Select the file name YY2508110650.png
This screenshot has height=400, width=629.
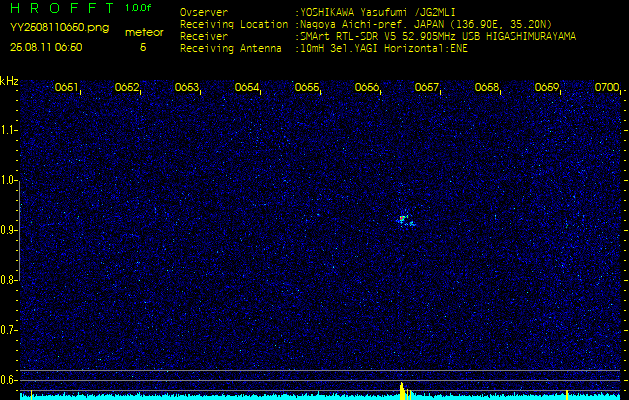click(59, 28)
